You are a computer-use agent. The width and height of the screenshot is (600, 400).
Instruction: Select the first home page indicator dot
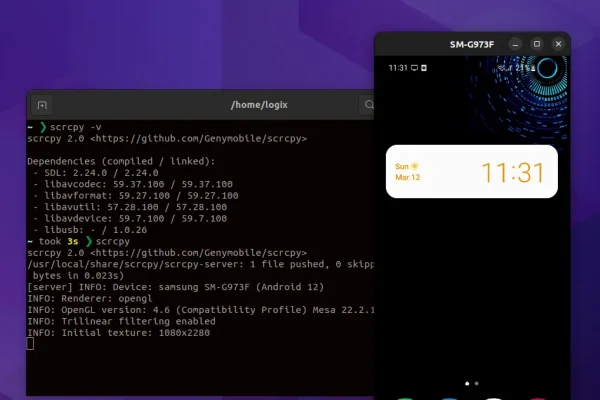pyautogui.click(x=467, y=383)
